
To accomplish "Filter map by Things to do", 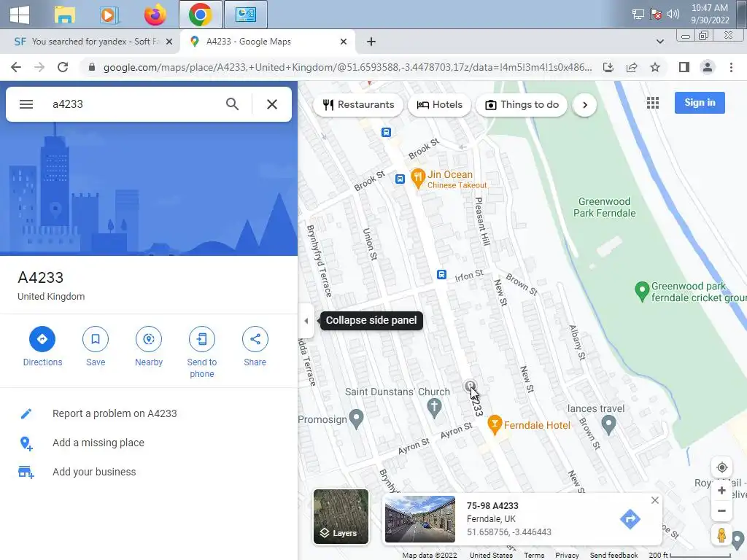I will pos(522,105).
